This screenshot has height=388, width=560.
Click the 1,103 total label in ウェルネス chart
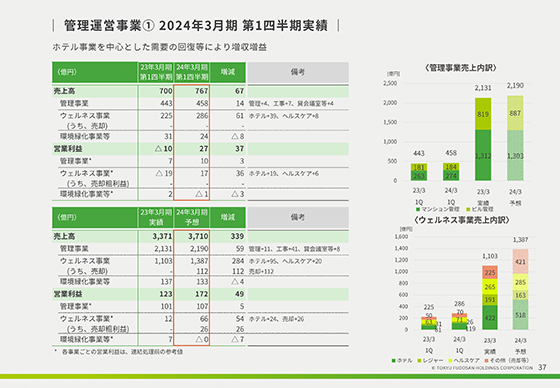pos(490,256)
